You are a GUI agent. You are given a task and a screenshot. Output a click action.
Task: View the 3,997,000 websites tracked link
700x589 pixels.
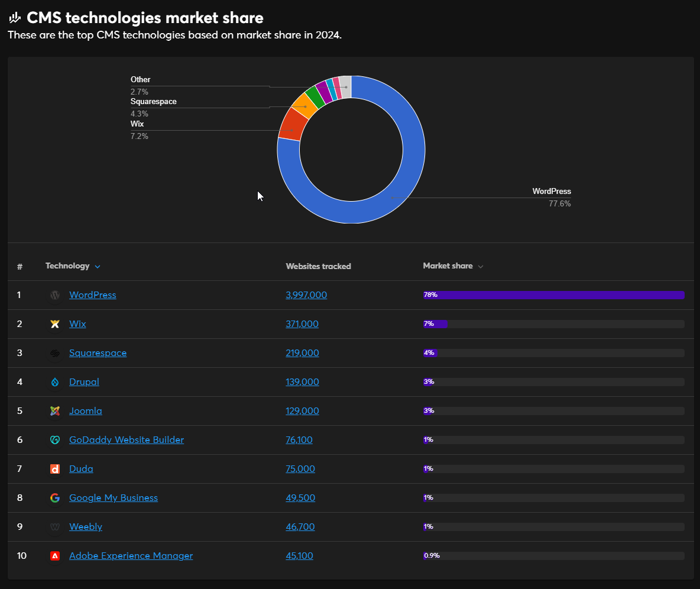click(306, 294)
